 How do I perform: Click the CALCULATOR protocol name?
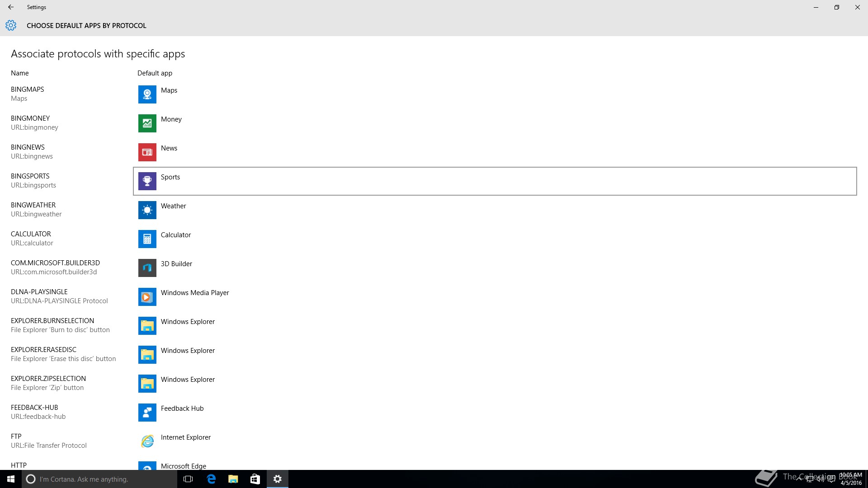coord(31,234)
